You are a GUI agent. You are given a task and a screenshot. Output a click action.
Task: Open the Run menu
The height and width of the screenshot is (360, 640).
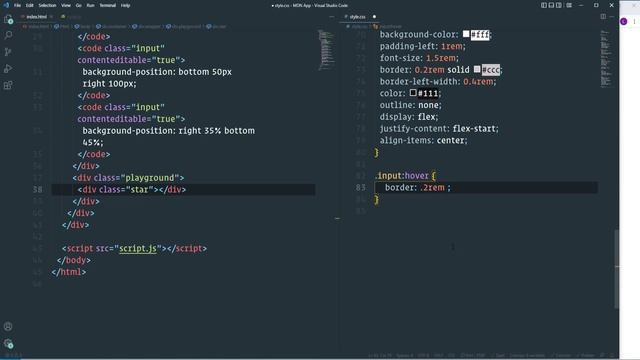pos(91,5)
